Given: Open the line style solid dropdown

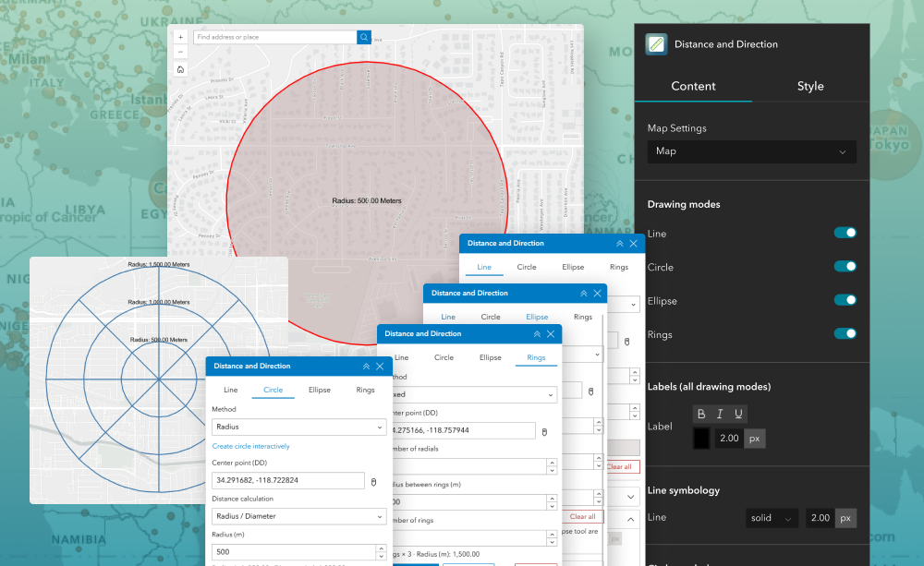Looking at the screenshot, I should coord(772,518).
